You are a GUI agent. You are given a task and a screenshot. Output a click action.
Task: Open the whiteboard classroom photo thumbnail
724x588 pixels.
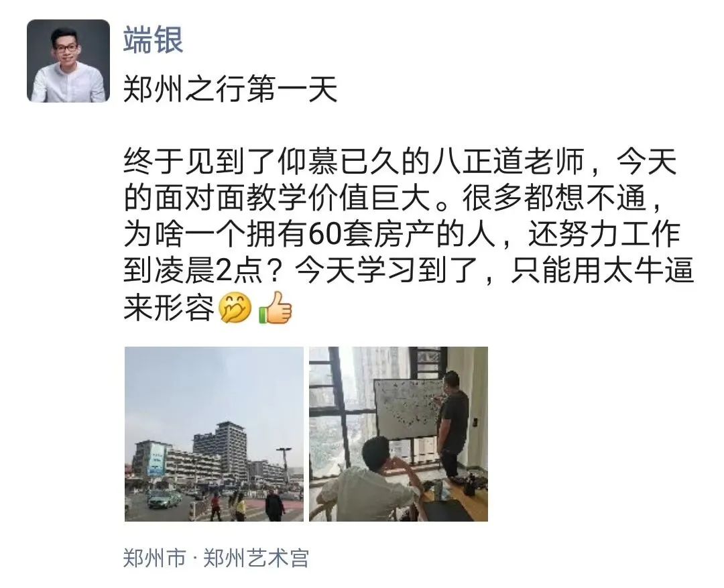click(x=398, y=434)
